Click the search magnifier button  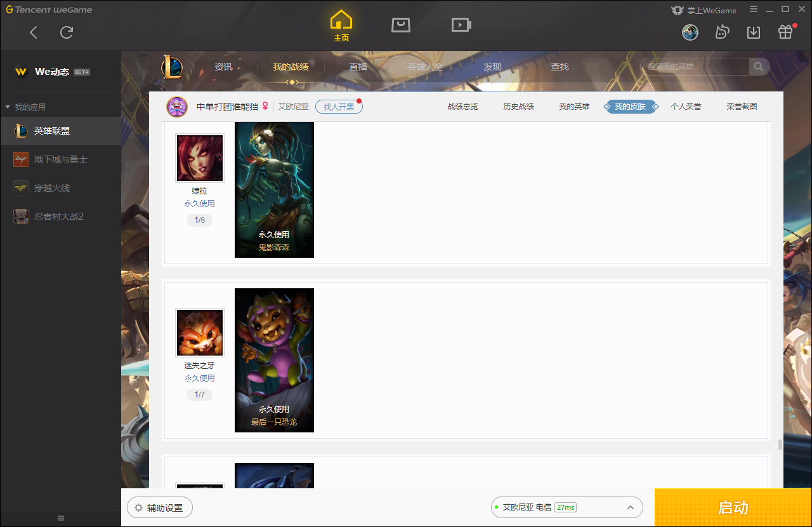pos(759,67)
